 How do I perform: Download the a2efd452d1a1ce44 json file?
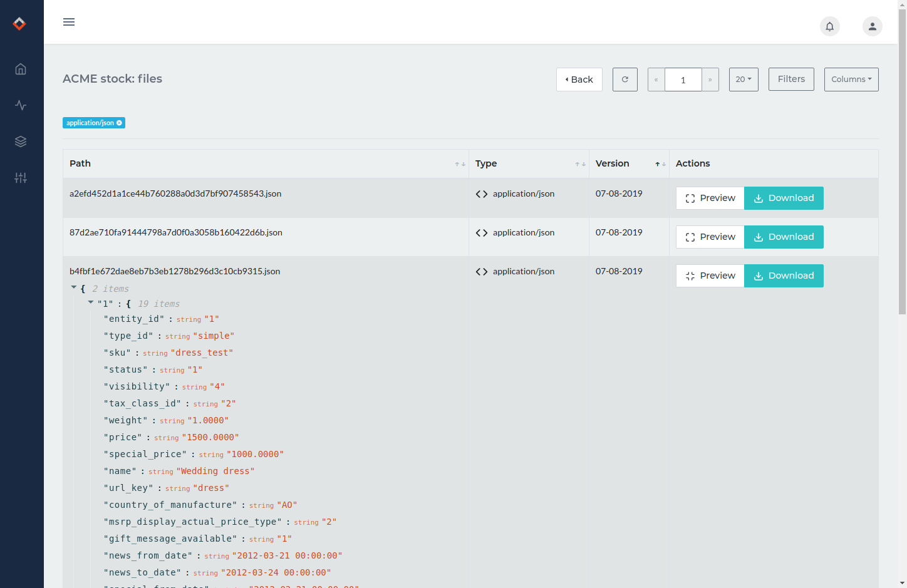click(784, 198)
